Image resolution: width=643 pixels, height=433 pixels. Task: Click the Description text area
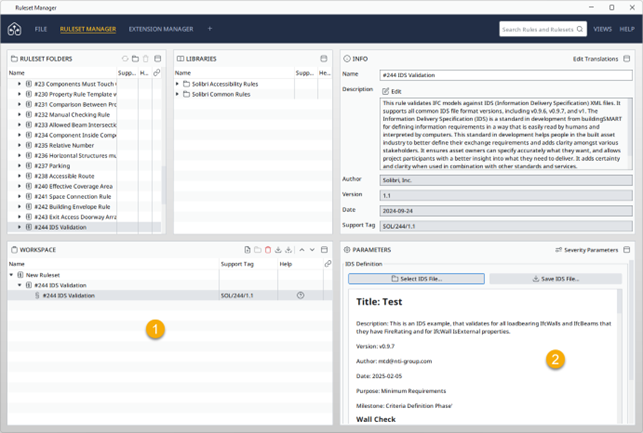pos(506,134)
